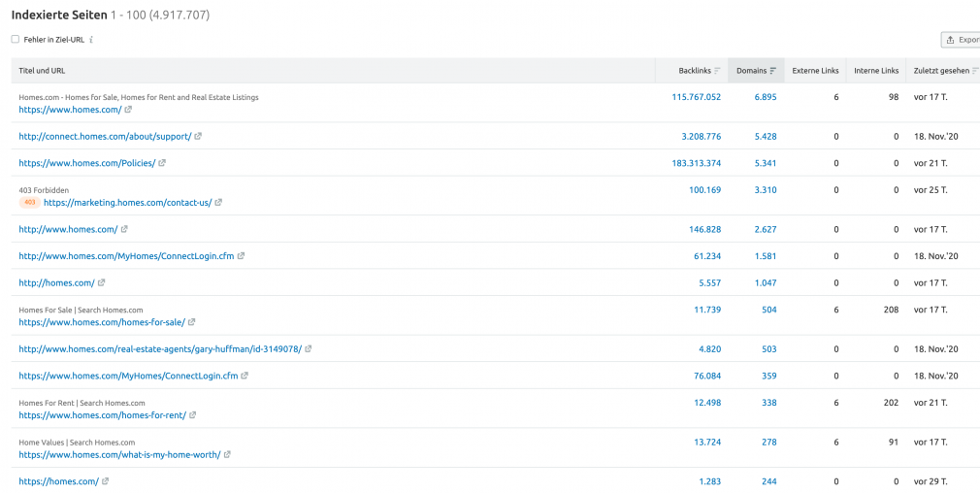The image size is (980, 493).
Task: Click domains value 1.047
Action: [x=766, y=282]
